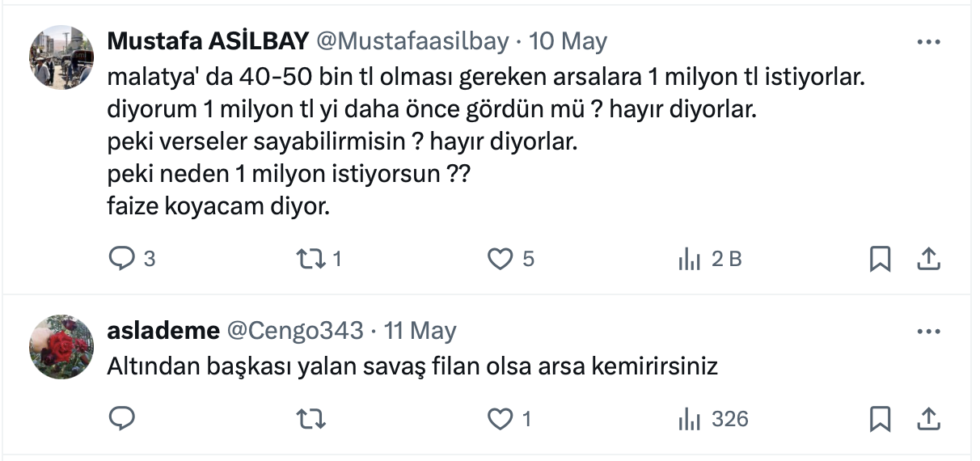Screen dimensions: 980x461
Task: Open aslademe's rose avatar
Action: pos(61,347)
